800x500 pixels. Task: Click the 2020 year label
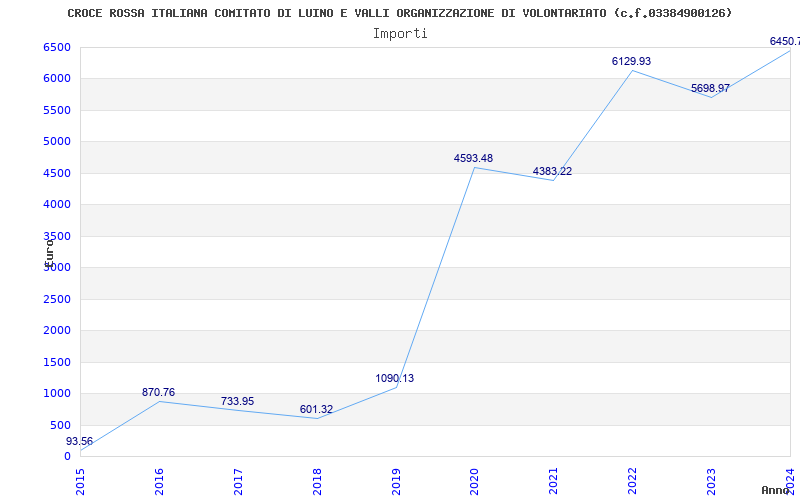pyautogui.click(x=474, y=482)
